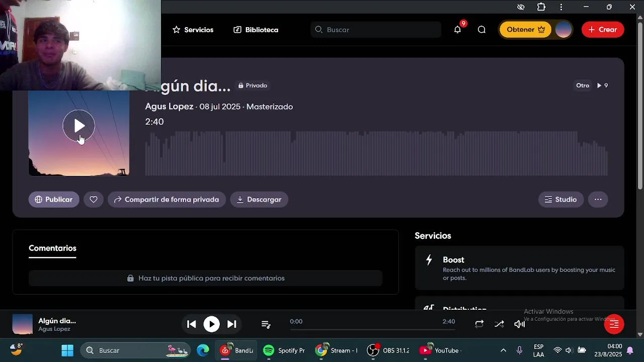Image resolution: width=644 pixels, height=362 pixels.
Task: Open the track's three-dots menu
Action: click(598, 200)
